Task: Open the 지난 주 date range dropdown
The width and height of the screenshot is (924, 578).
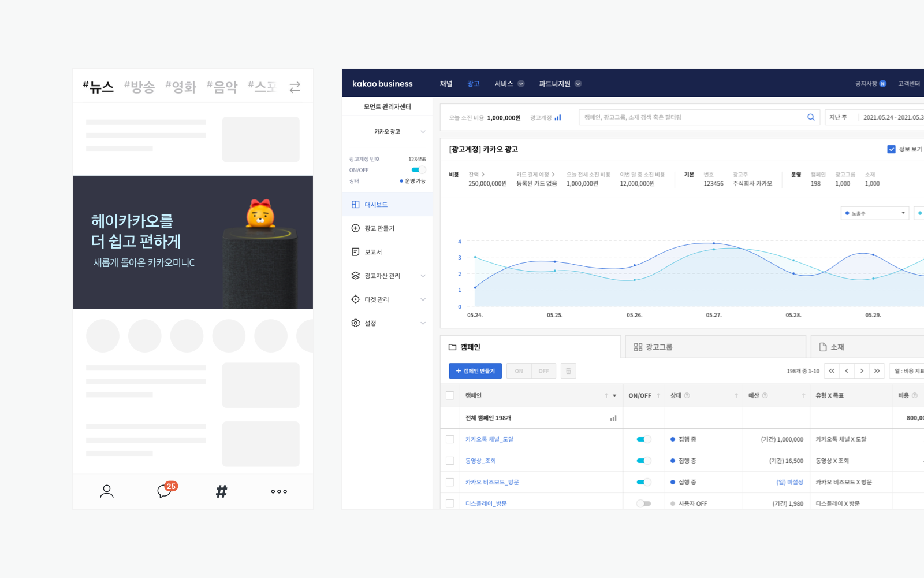Action: pos(841,117)
